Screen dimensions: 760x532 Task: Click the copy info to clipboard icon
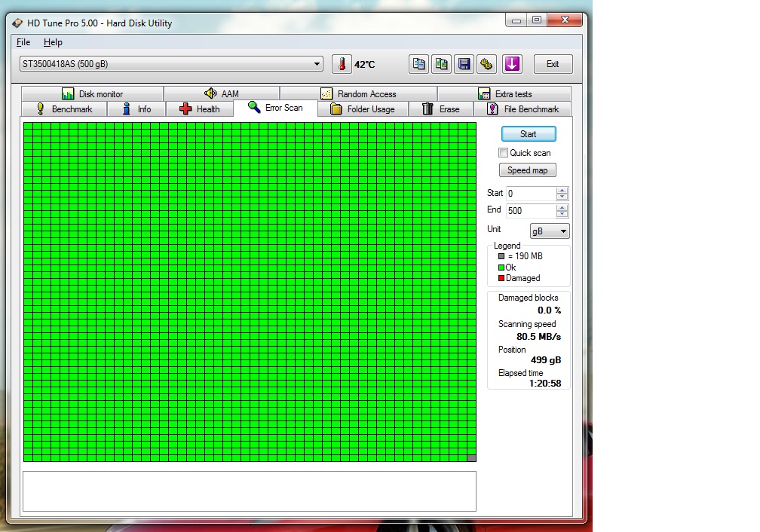coord(418,64)
